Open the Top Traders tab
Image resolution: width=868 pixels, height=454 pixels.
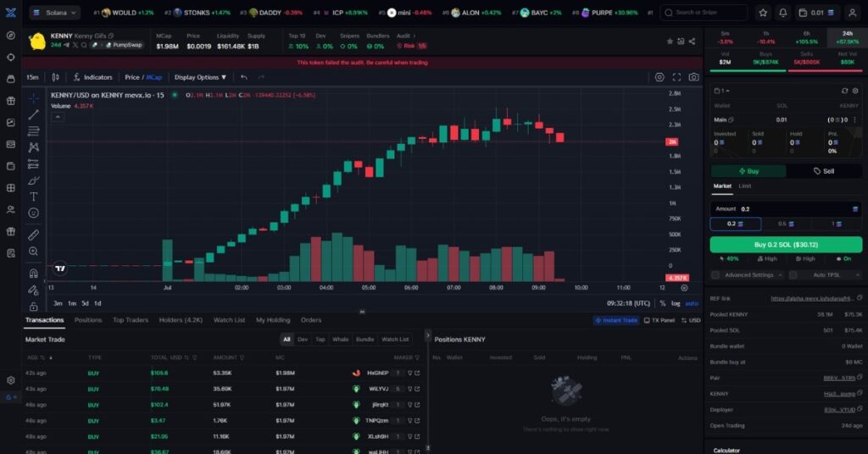tap(131, 320)
